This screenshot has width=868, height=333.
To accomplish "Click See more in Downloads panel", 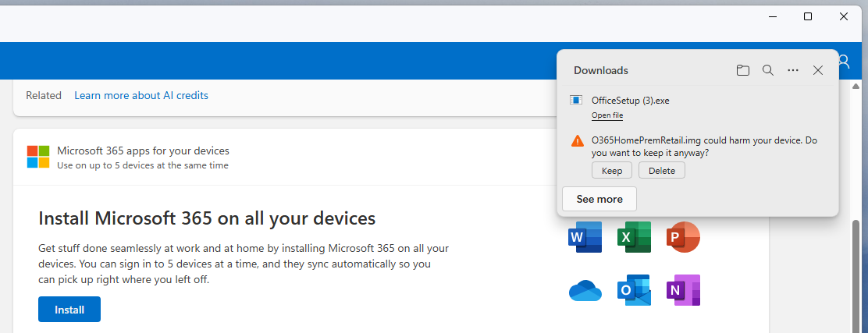I will [599, 199].
